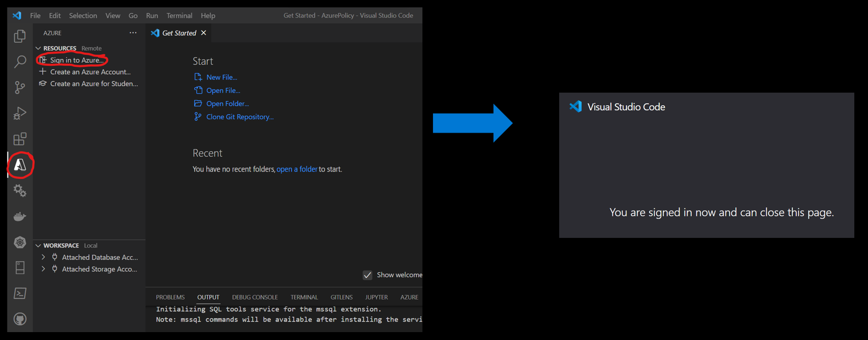Switch to the PROBLEMS panel tab
The width and height of the screenshot is (868, 340).
pos(170,297)
